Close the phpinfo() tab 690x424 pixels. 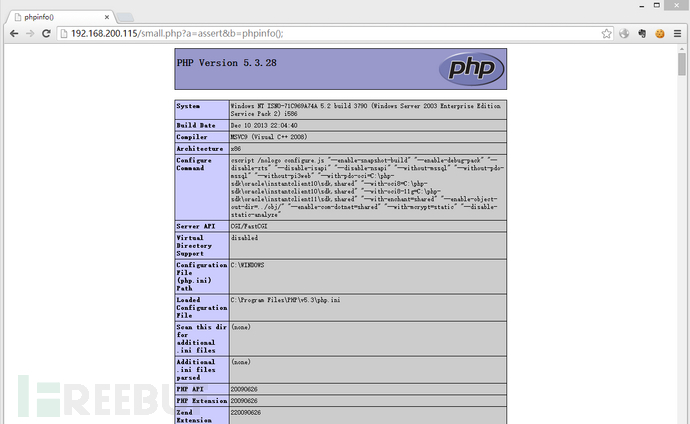(x=106, y=17)
